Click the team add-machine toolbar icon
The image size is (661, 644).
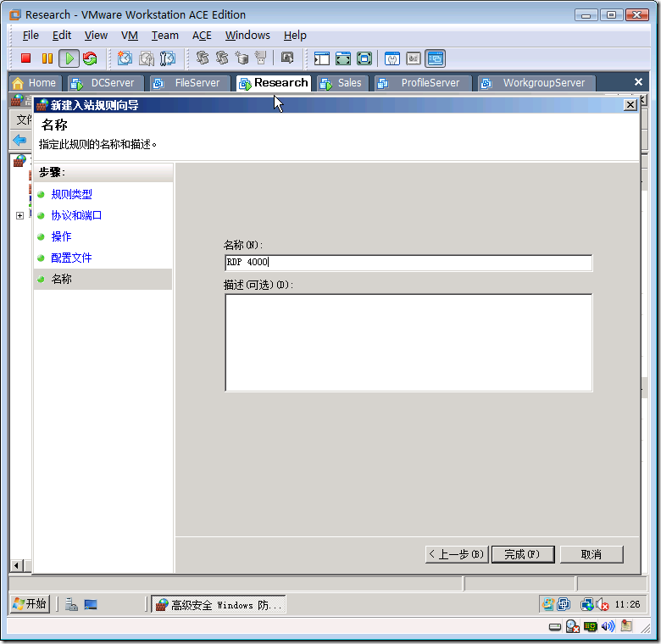[x=242, y=58]
